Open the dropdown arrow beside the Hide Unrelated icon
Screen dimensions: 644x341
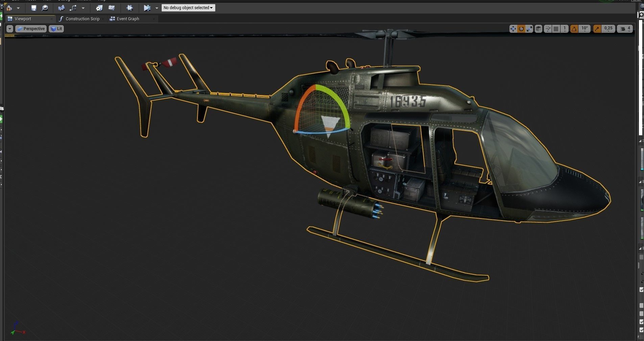pyautogui.click(x=83, y=8)
